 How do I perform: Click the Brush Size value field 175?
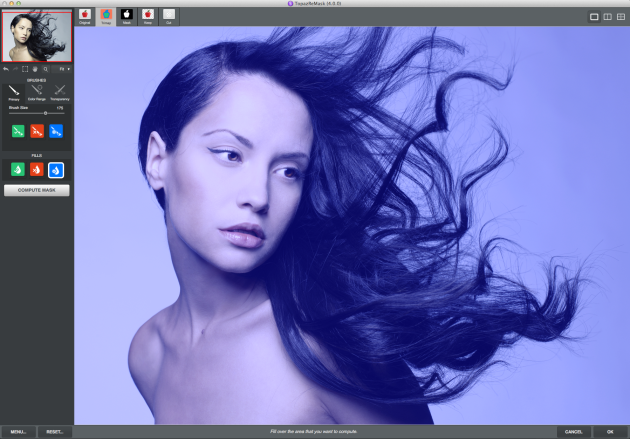click(60, 108)
